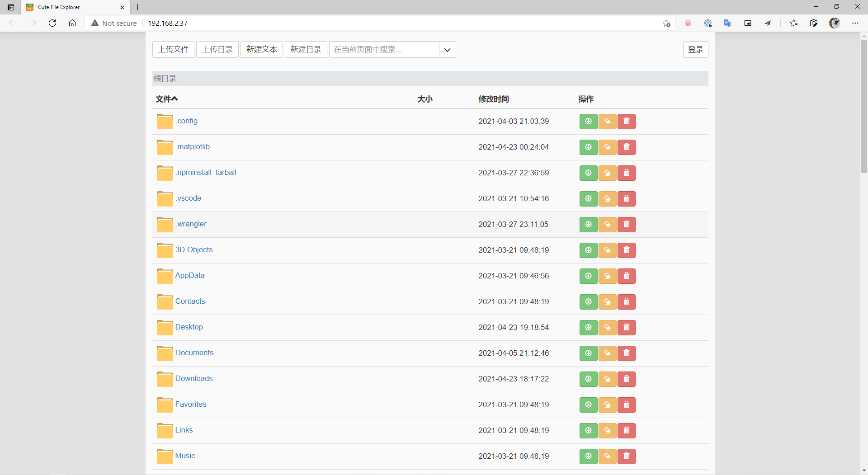This screenshot has width=868, height=475.
Task: Rename the Links folder
Action: point(607,430)
